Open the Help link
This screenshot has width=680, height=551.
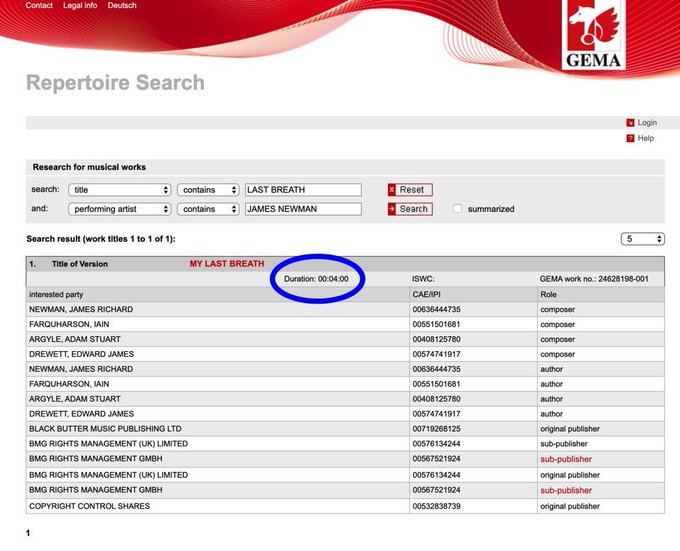point(646,138)
